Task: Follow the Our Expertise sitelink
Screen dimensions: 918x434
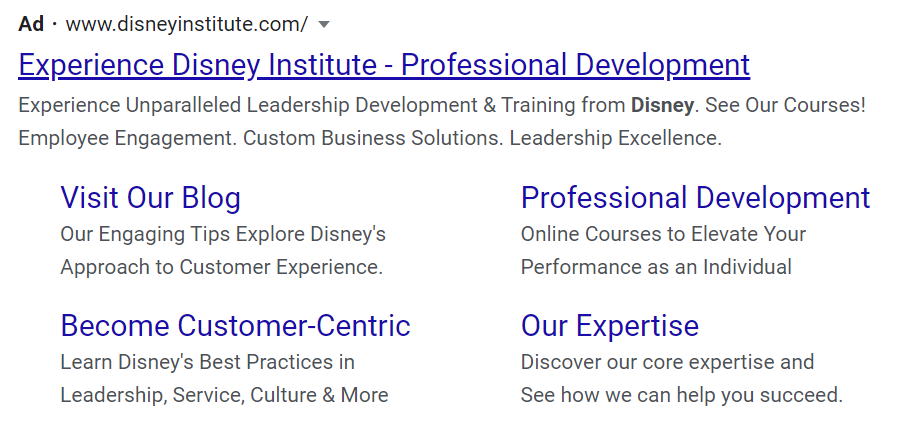Action: 609,326
